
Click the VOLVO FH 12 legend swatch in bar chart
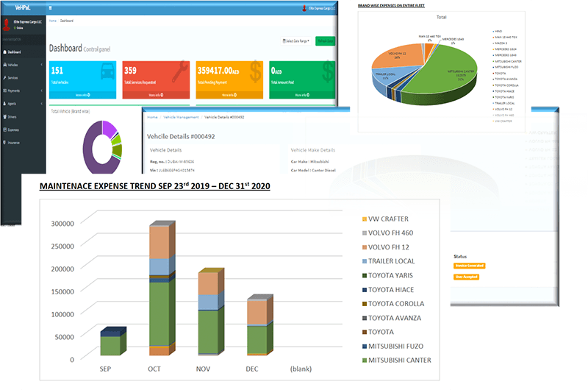365,247
